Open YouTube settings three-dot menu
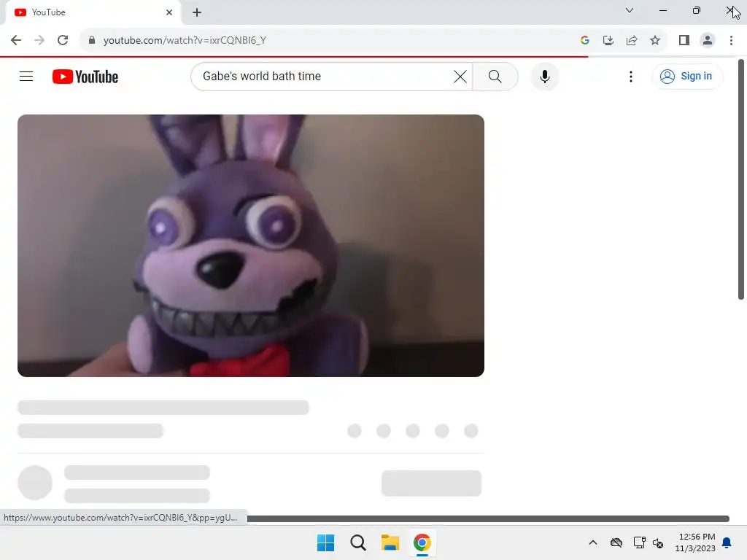 coord(631,76)
